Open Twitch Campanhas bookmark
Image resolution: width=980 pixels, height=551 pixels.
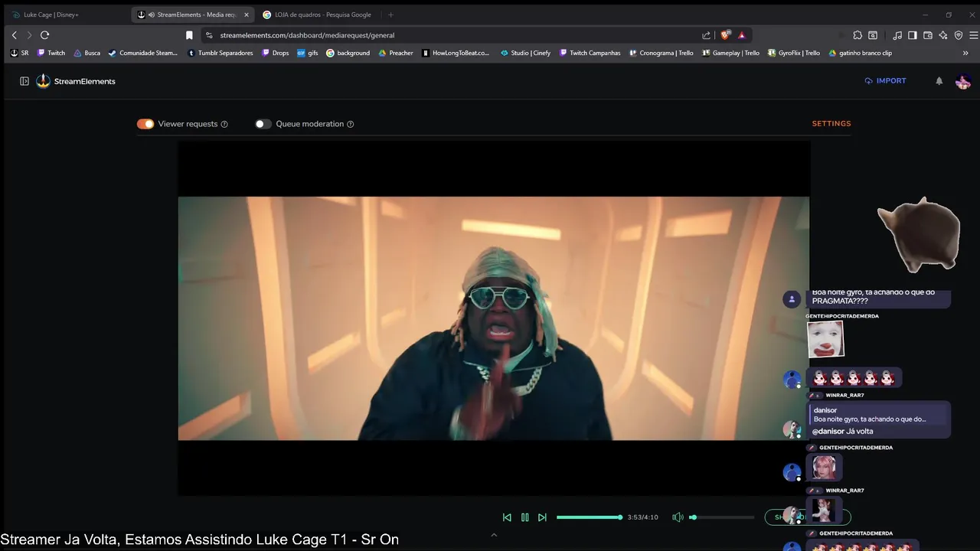click(590, 53)
